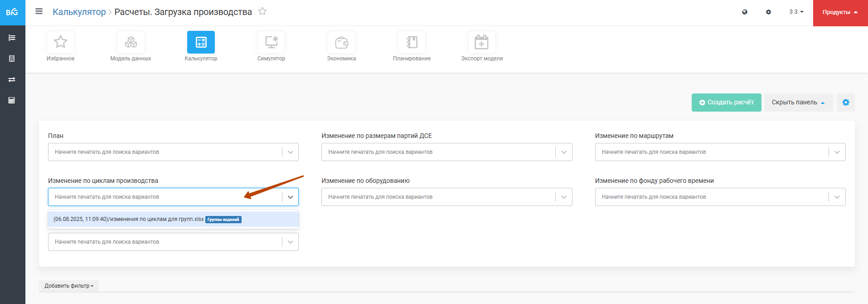Expand Изменение по размерам партий ДСЕ chevron
This screenshot has height=304, width=868.
tap(564, 152)
